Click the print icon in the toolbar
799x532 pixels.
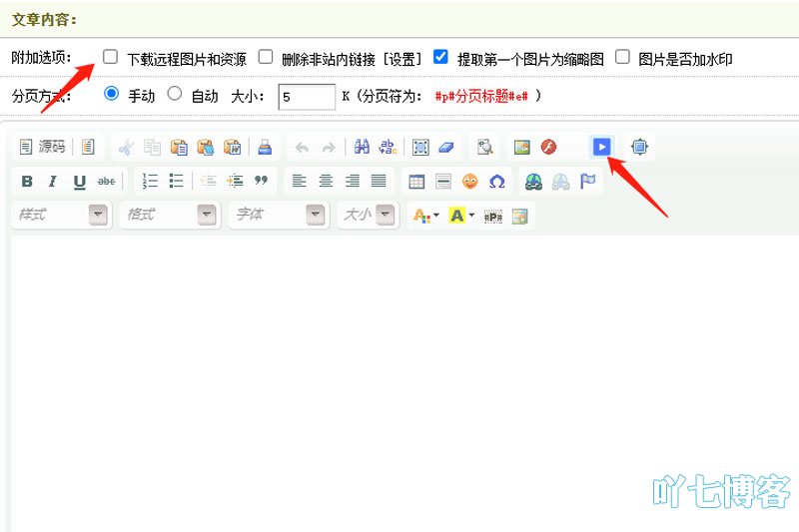coord(265,148)
